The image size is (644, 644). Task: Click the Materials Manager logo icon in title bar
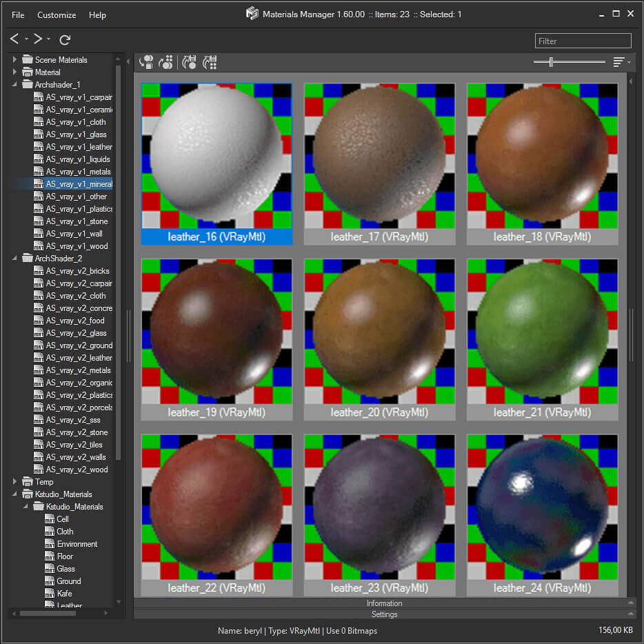(252, 14)
